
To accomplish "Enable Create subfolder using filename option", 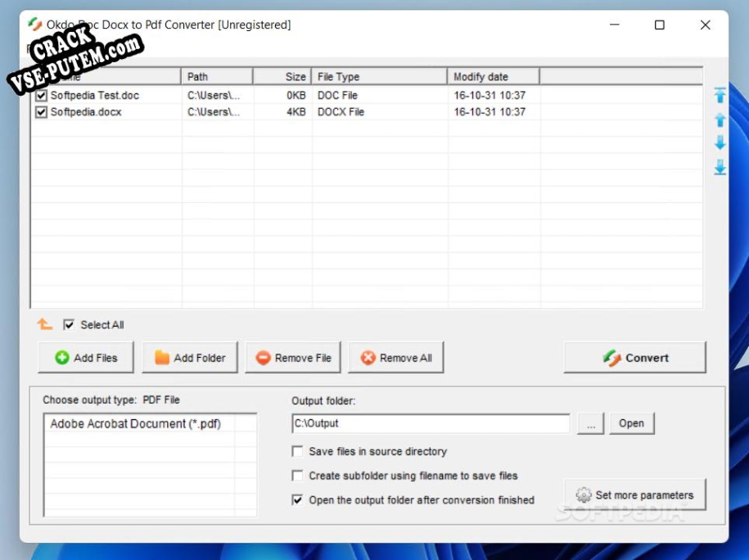I will point(298,476).
